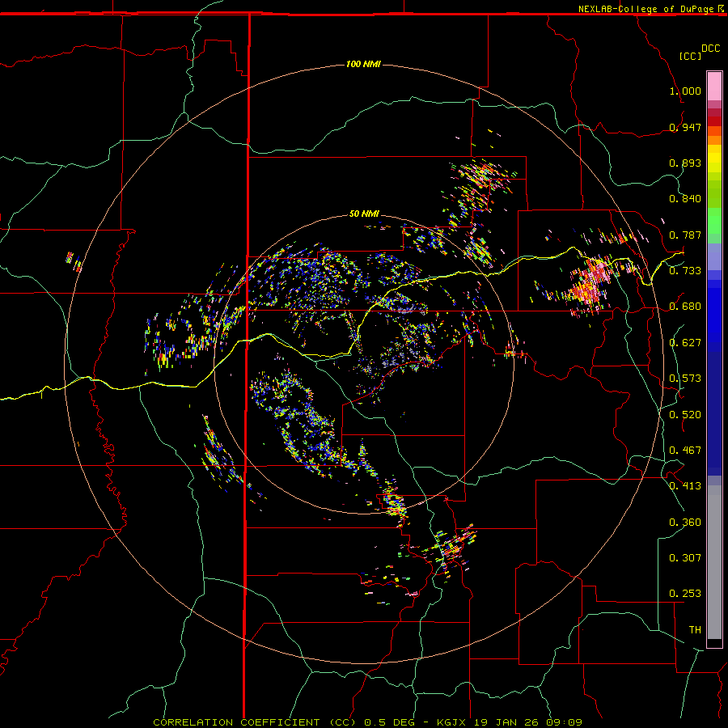
Task: Click the [CC] legend header
Action: pyautogui.click(x=690, y=56)
